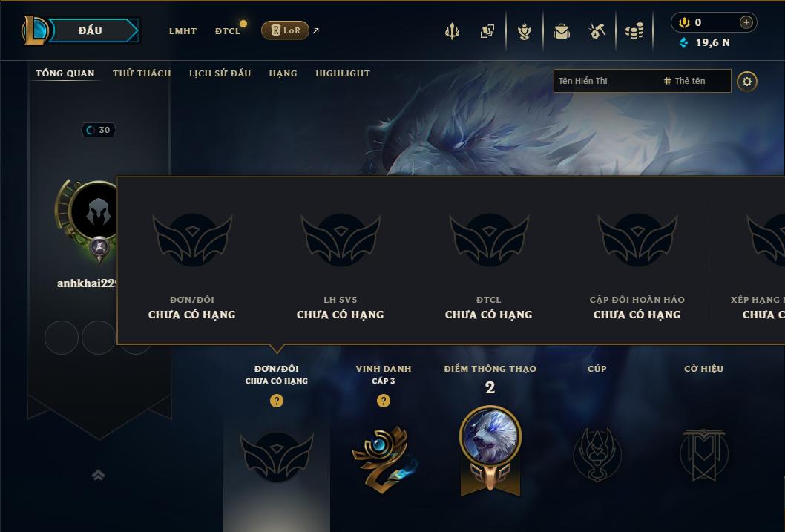
Task: Switch to the Lịch Sử Đấu tab
Action: point(220,73)
